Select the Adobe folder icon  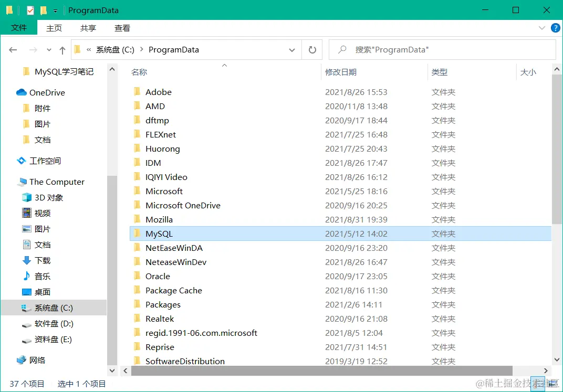coord(137,91)
